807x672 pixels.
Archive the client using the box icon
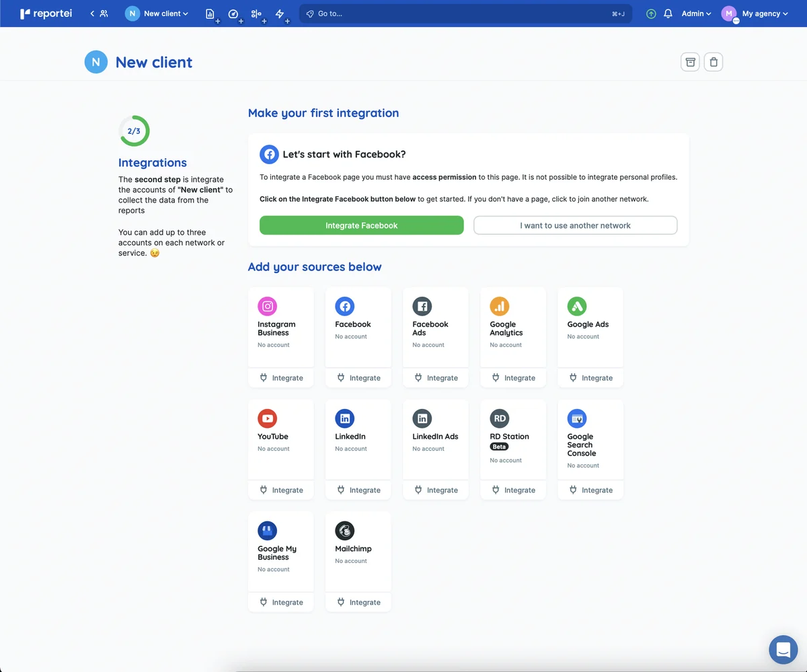(x=690, y=62)
